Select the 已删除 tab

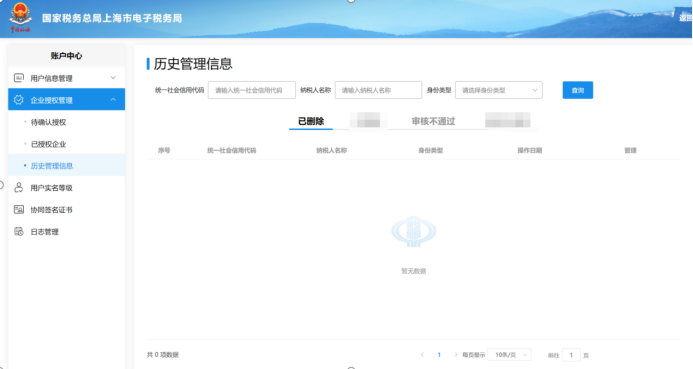pyautogui.click(x=311, y=121)
